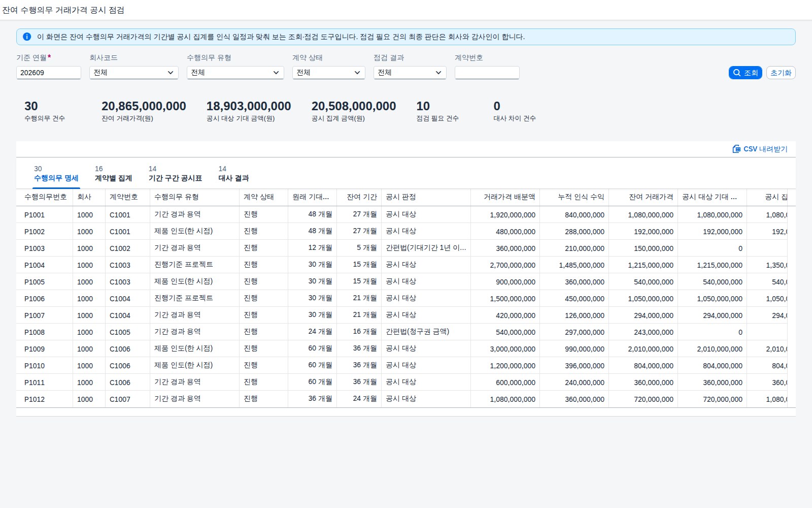Click the 3,000,000,000 allocation amount
Viewport: 812px width, 508px height.
pos(513,349)
